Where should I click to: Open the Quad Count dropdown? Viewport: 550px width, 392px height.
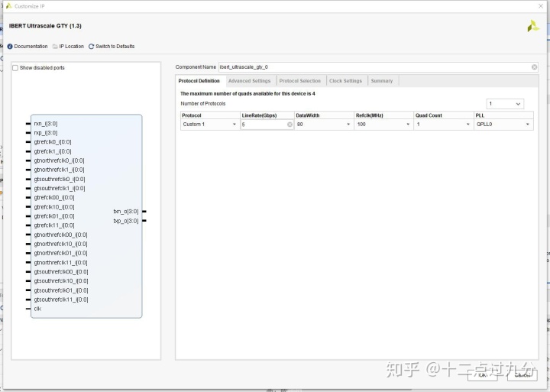tap(443, 125)
